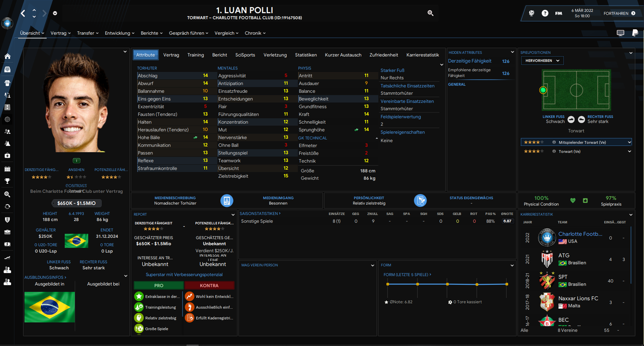Open the Transfer menu
The height and width of the screenshot is (346, 644).
pyautogui.click(x=88, y=33)
